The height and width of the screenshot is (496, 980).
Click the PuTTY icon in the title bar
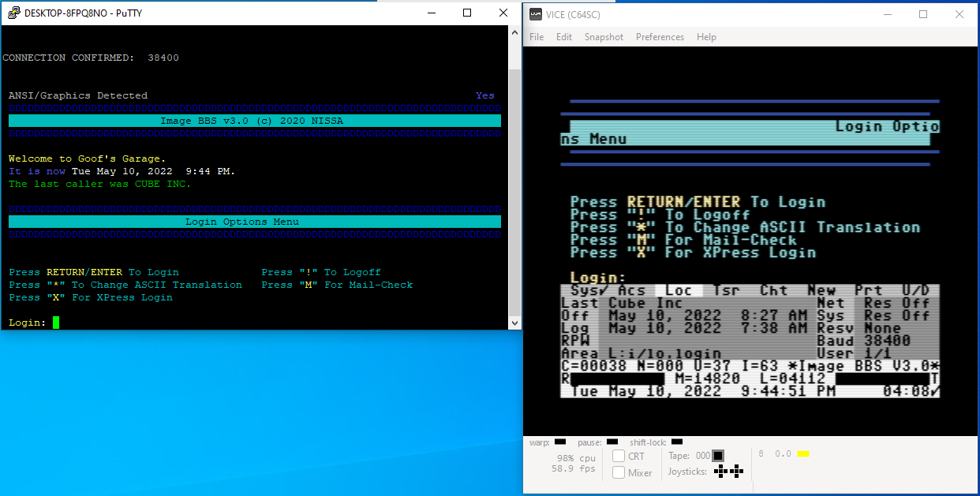click(x=13, y=13)
